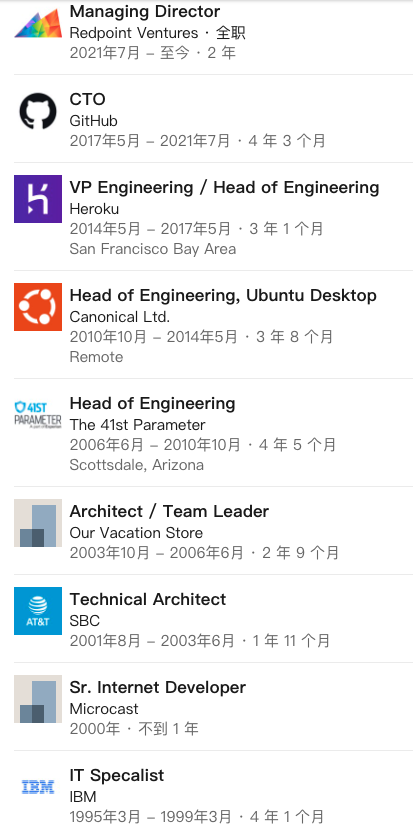The width and height of the screenshot is (413, 837).
Task: Open The 41st Parameter company name
Action: click(x=137, y=425)
